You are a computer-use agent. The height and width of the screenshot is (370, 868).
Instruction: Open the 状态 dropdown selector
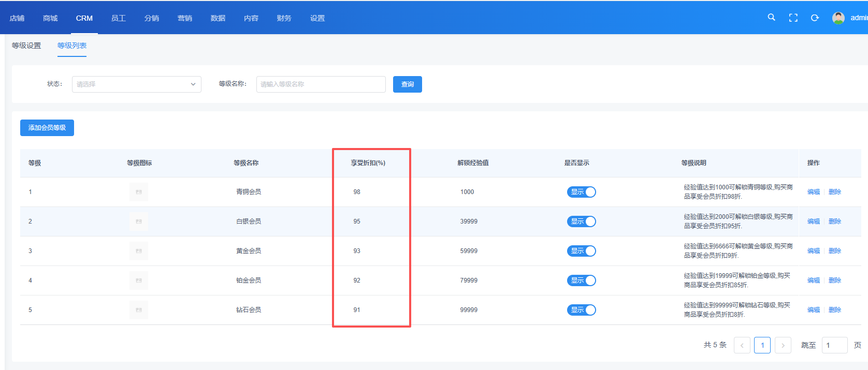[136, 84]
